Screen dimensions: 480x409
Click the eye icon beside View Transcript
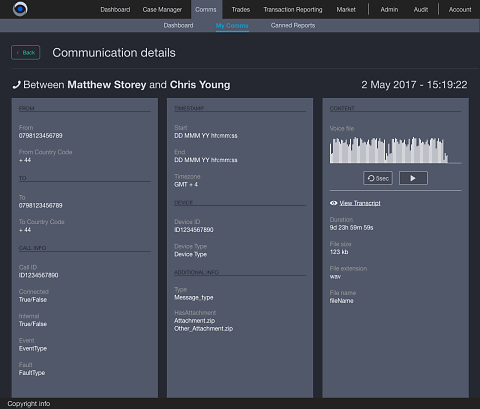coord(333,203)
